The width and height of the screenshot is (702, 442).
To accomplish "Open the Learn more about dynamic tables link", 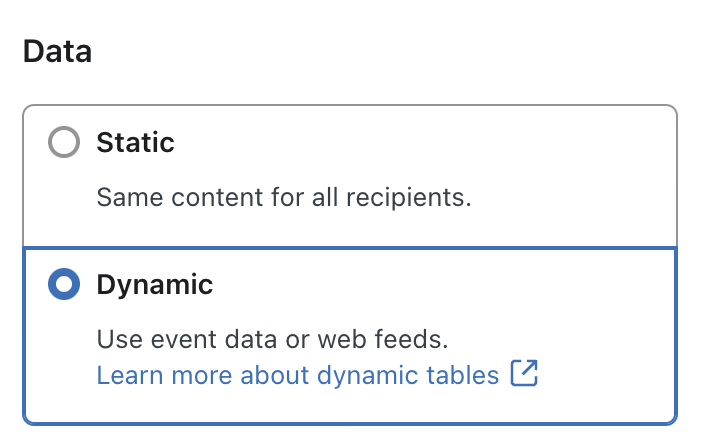I will [x=297, y=375].
